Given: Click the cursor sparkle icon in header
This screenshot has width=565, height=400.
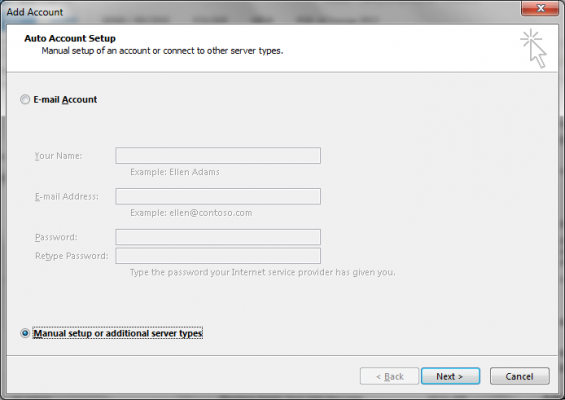Looking at the screenshot, I should click(x=533, y=48).
